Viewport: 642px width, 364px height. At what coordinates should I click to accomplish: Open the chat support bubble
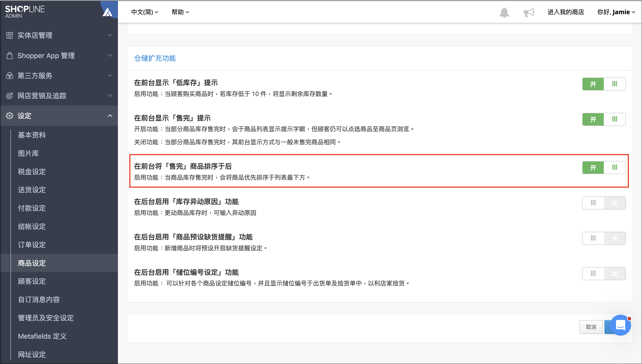click(x=621, y=325)
